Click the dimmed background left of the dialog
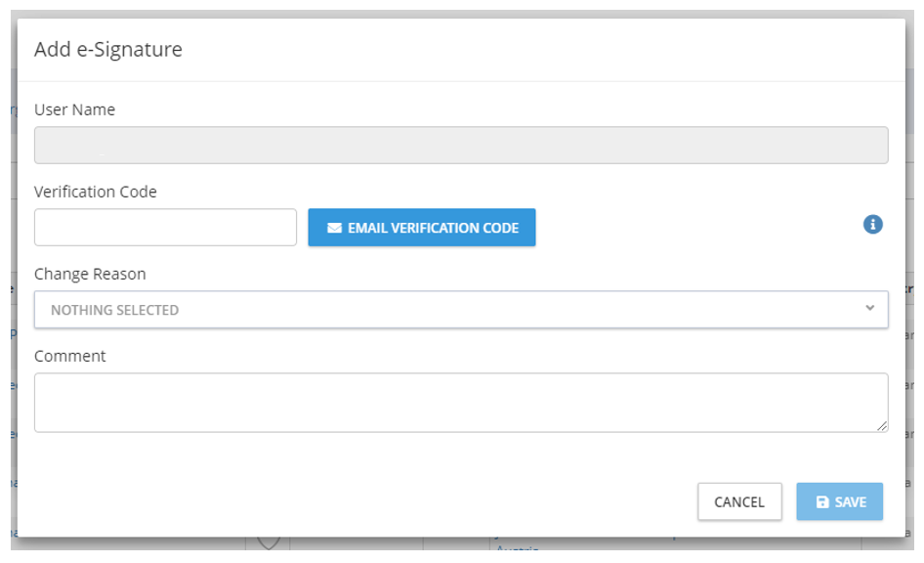Viewport: 924px width, 563px height. tap(8, 293)
